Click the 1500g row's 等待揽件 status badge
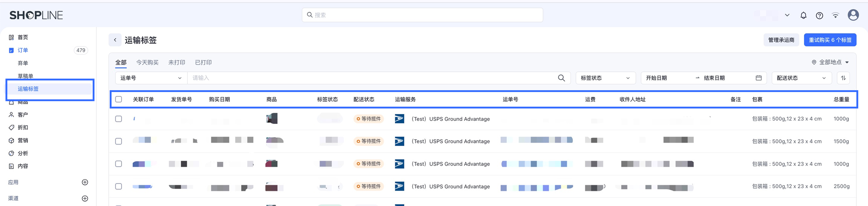The image size is (868, 206). pos(368,141)
